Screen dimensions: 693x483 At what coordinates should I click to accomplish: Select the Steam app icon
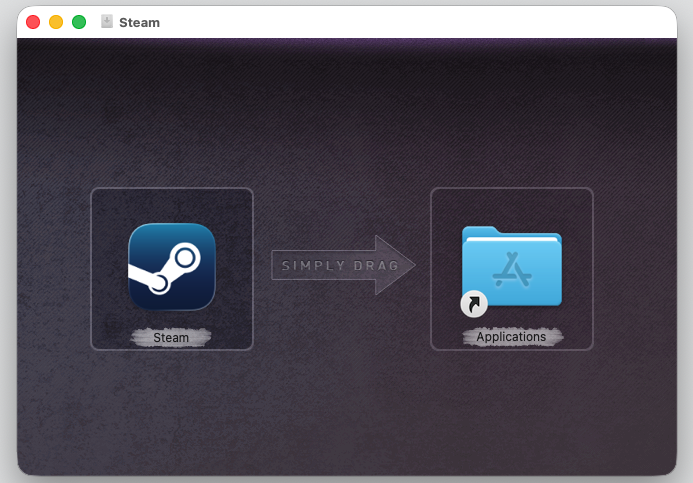click(x=172, y=267)
